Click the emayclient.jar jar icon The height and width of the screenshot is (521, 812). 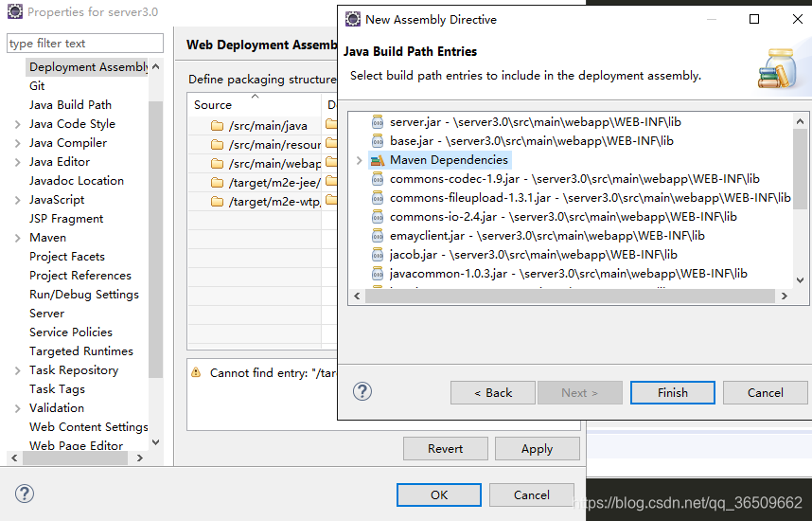pyautogui.click(x=378, y=235)
